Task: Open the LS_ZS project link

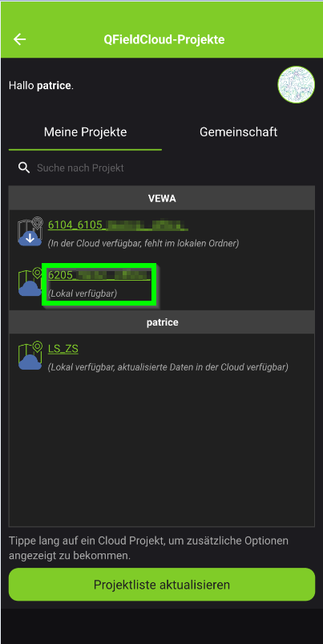Action: click(63, 349)
